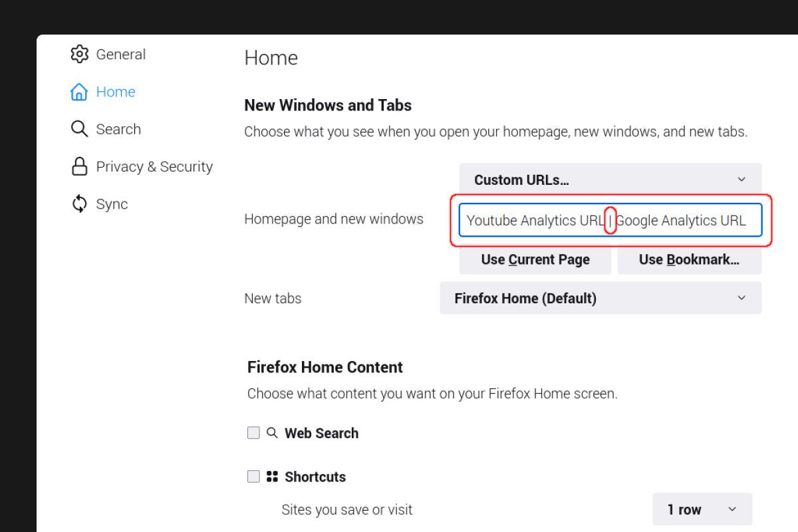Click the Search magnifier icon in sidebar

pos(79,129)
